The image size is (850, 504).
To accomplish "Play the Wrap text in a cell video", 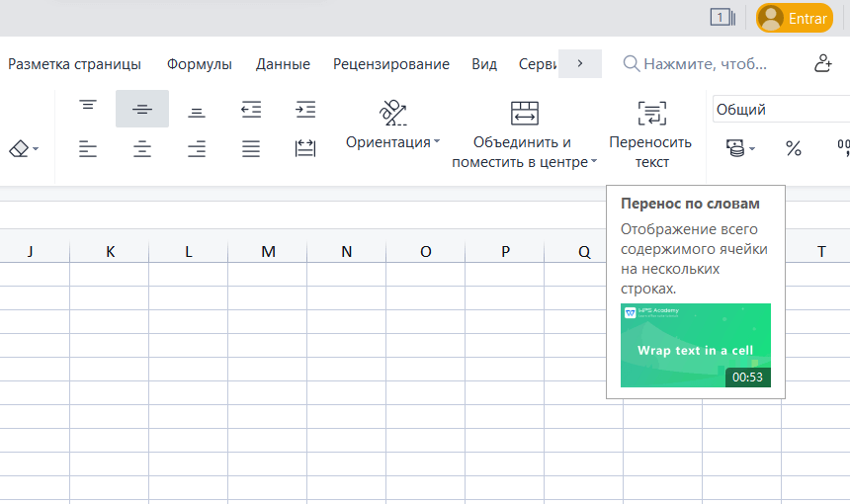I will click(695, 346).
